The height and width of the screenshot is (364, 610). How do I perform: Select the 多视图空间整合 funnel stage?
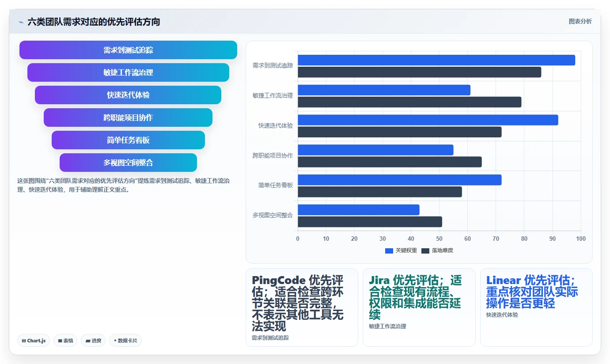(128, 163)
